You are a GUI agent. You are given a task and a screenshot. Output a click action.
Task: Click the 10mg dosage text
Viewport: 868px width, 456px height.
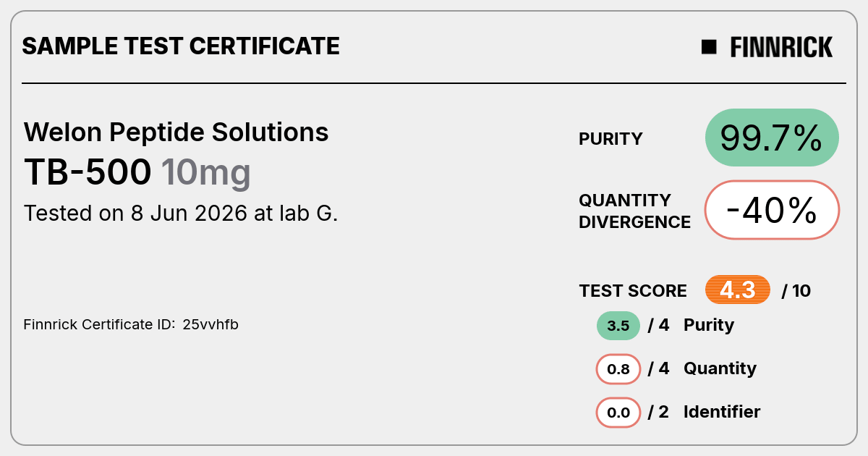click(205, 174)
